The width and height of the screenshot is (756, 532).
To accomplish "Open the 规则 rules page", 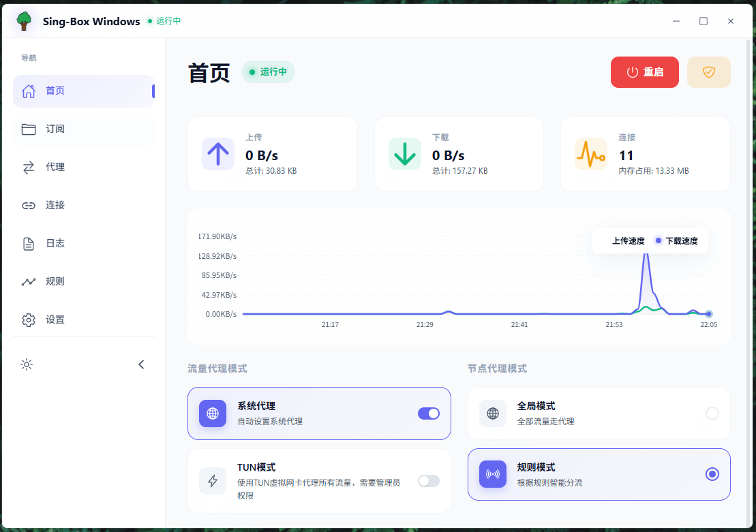I will (56, 281).
